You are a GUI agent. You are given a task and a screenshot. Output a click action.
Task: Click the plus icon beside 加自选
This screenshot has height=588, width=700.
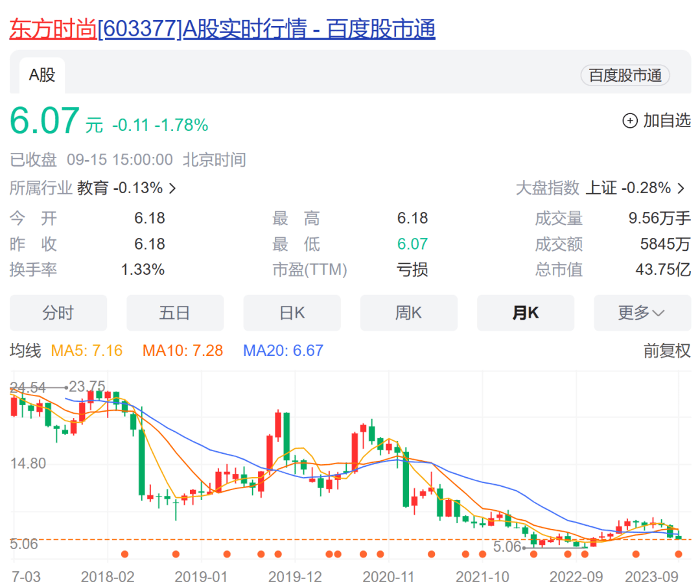click(x=629, y=121)
